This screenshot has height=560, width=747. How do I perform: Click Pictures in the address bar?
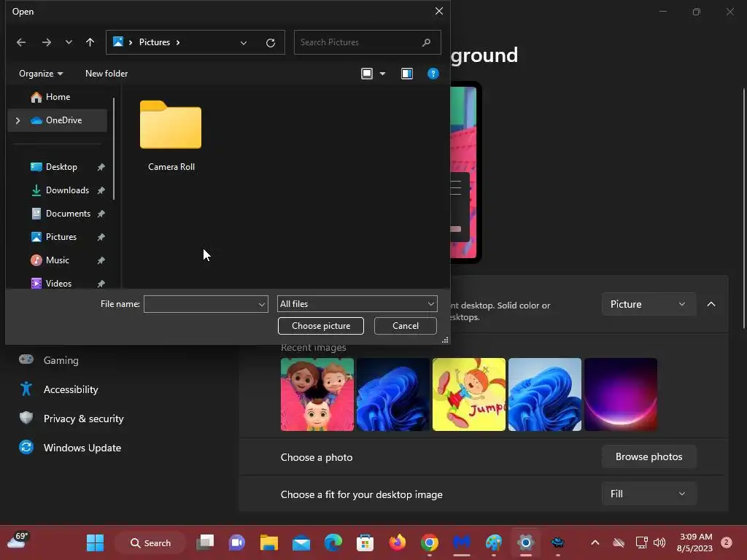click(155, 42)
